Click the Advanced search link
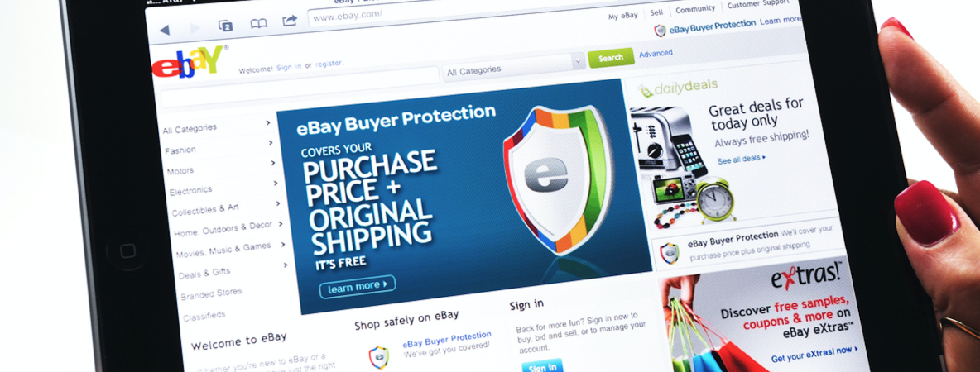This screenshot has height=372, width=980. (656, 54)
